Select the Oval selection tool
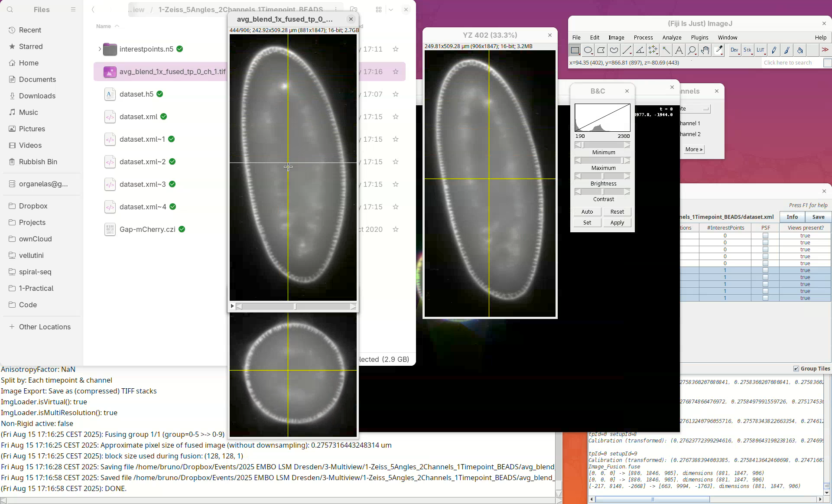The width and height of the screenshot is (832, 504). (588, 51)
